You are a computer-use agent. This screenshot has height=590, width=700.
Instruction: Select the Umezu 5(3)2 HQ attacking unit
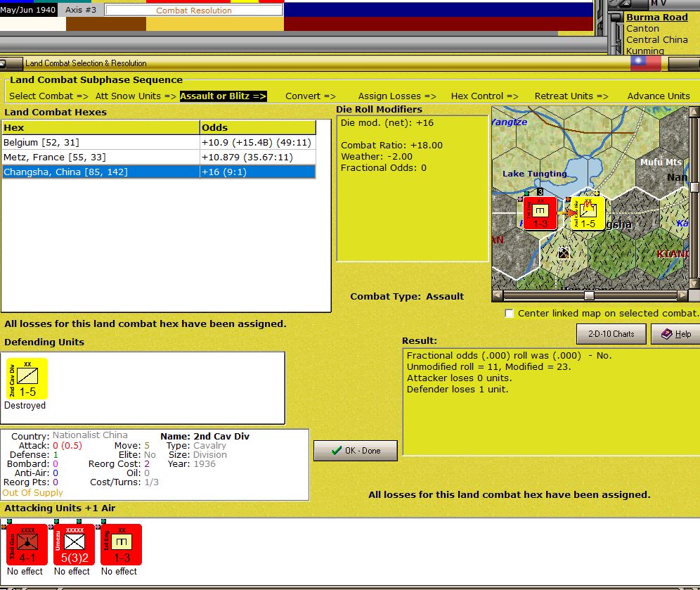coord(74,544)
